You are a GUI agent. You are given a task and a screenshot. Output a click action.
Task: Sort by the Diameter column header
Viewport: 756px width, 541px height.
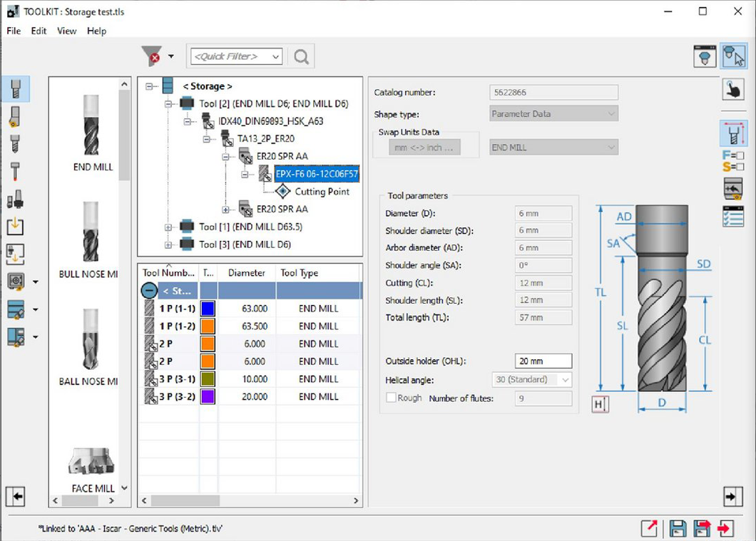coord(246,273)
